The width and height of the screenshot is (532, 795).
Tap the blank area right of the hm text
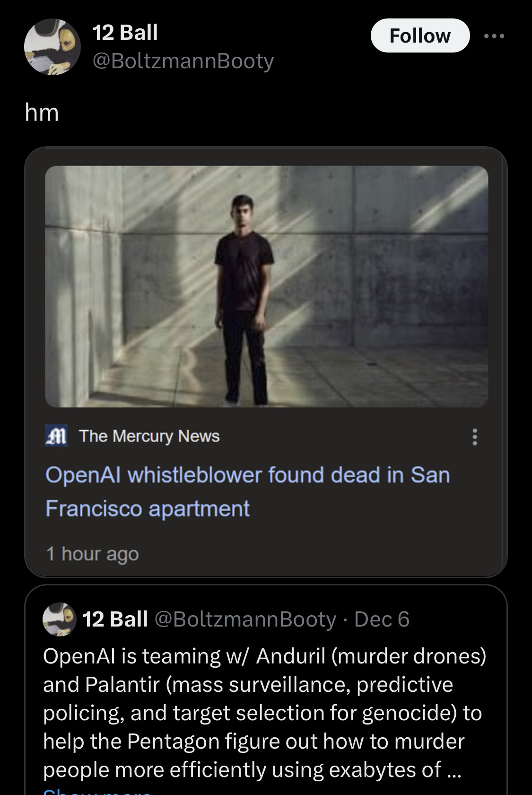(x=284, y=113)
